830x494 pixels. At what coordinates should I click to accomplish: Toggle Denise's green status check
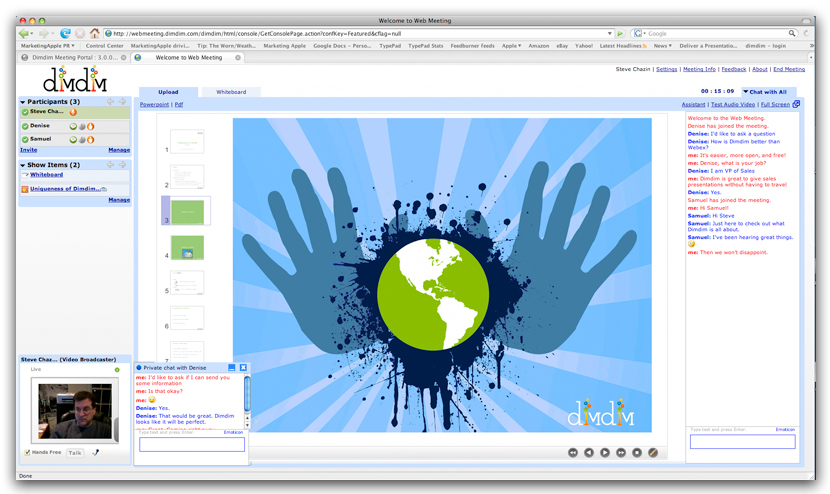(25, 126)
